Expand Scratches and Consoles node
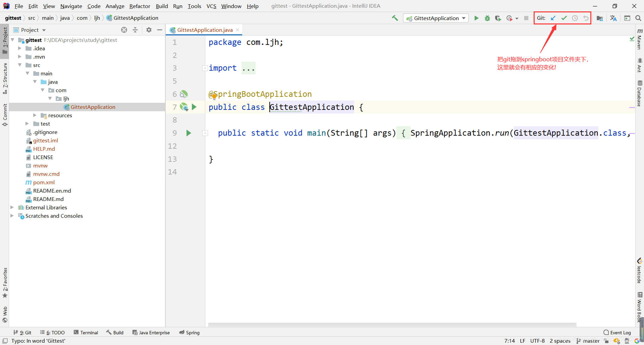Image resolution: width=644 pixels, height=345 pixels. click(12, 216)
